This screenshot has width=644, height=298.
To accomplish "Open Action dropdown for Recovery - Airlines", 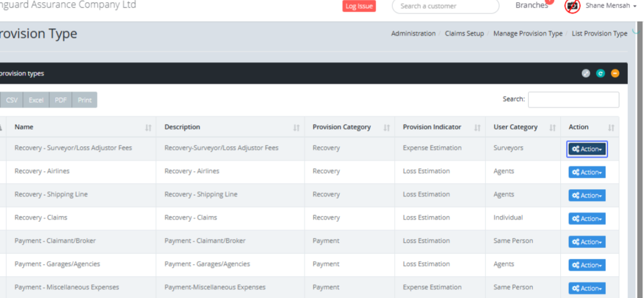I will pos(587,172).
